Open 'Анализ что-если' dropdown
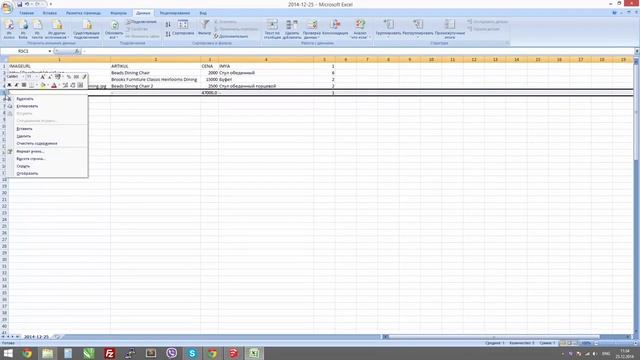 coord(360,29)
